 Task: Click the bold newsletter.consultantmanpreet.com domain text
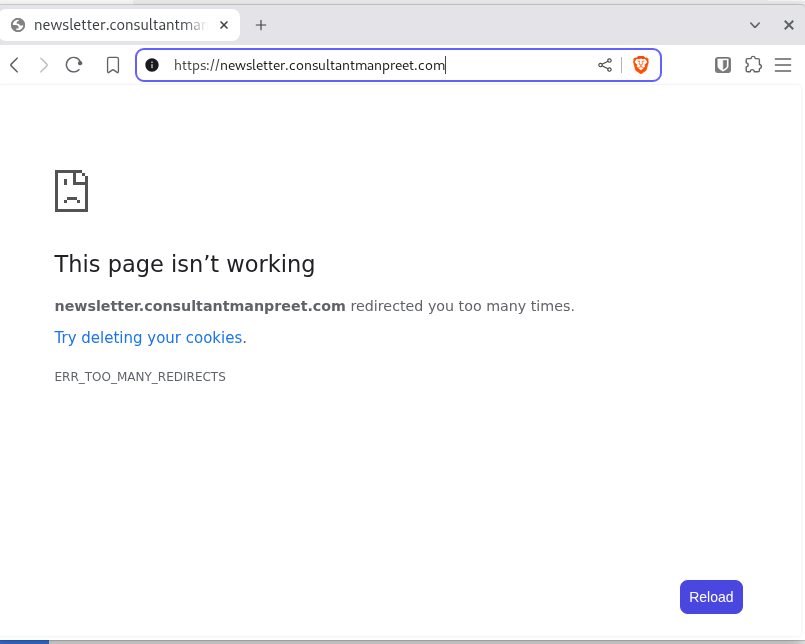click(x=200, y=306)
